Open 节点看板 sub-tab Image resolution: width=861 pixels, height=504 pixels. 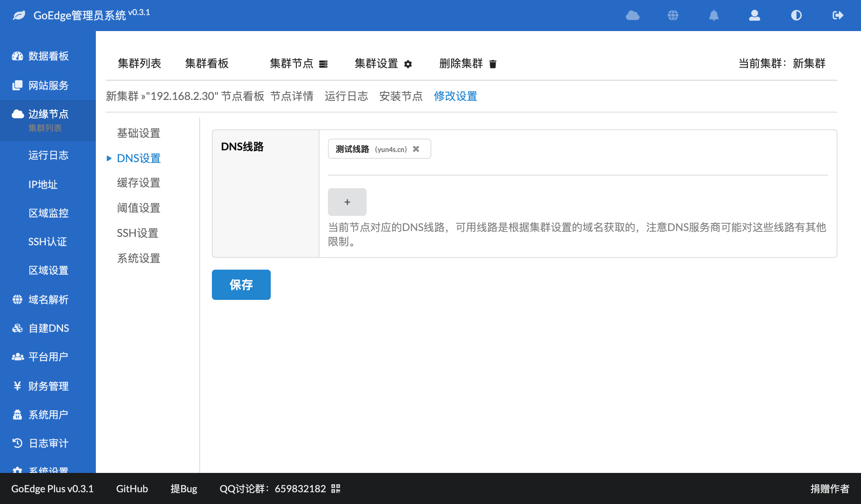click(243, 96)
